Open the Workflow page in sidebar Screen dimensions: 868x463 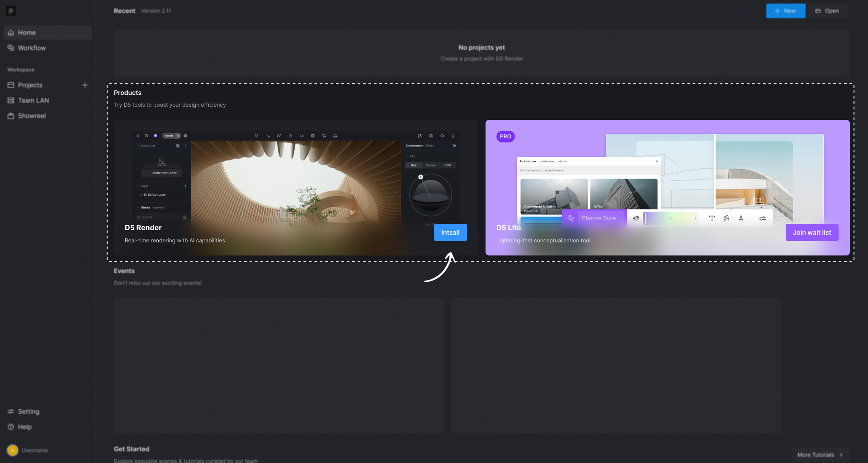pyautogui.click(x=48, y=48)
